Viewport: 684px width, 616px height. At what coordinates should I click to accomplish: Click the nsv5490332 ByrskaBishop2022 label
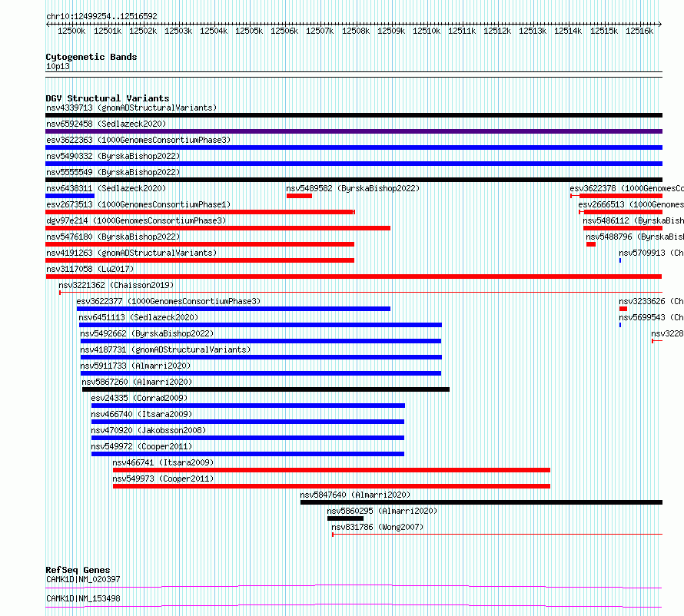pos(113,156)
